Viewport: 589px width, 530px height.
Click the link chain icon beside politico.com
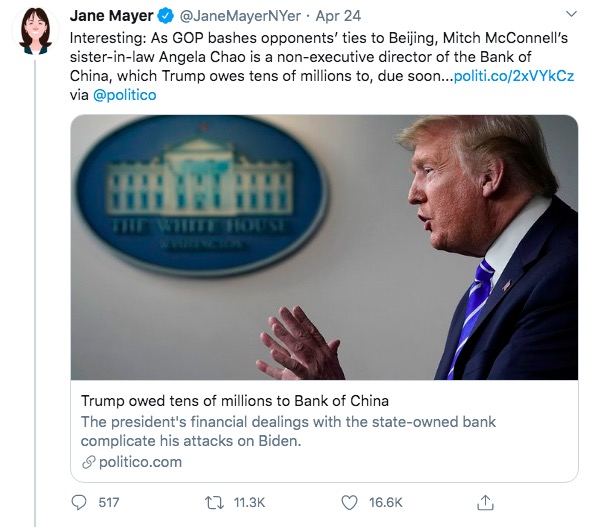pyautogui.click(x=89, y=462)
